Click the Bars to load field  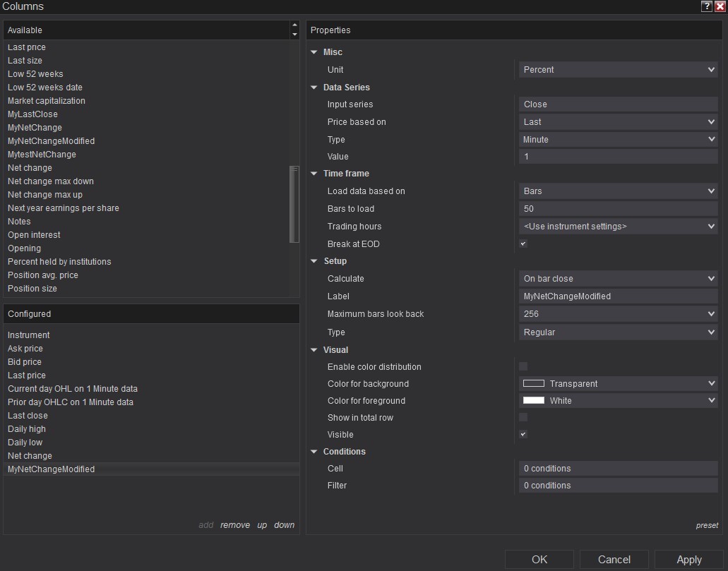[x=618, y=209]
